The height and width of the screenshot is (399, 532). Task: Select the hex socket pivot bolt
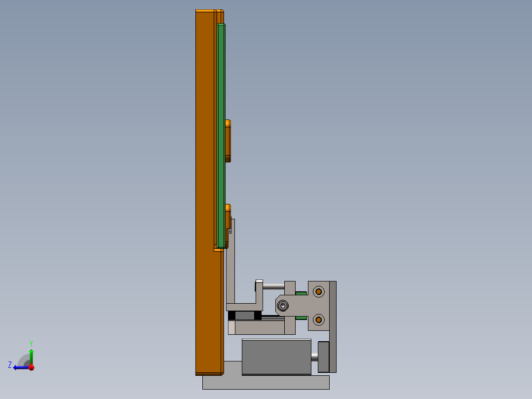tap(283, 306)
